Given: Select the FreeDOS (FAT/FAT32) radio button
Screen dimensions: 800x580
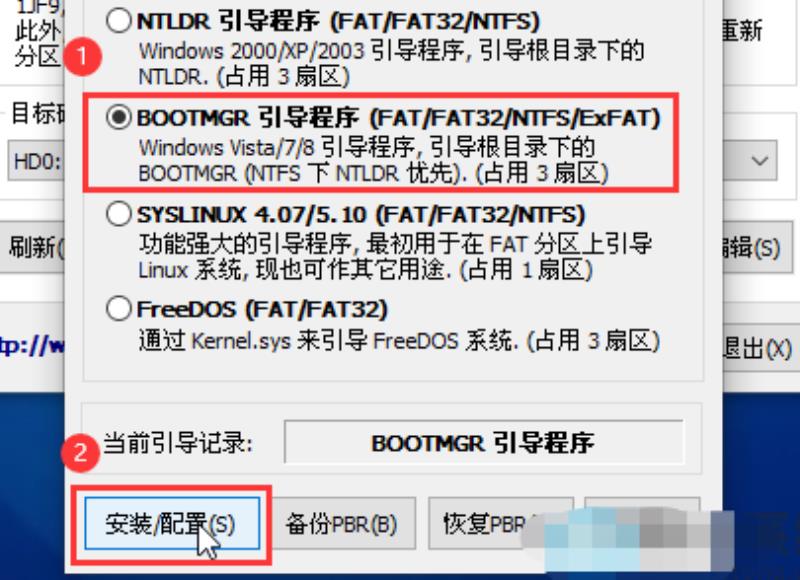Looking at the screenshot, I should (118, 309).
